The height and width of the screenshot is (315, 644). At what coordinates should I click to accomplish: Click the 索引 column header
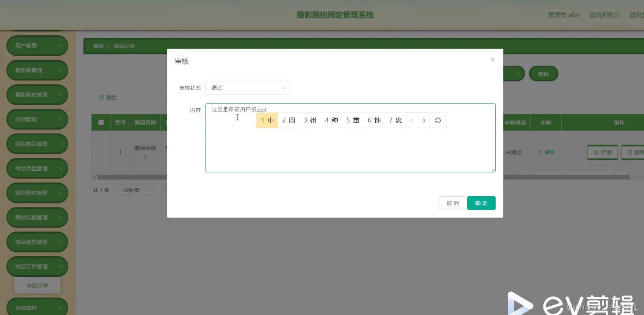click(120, 122)
